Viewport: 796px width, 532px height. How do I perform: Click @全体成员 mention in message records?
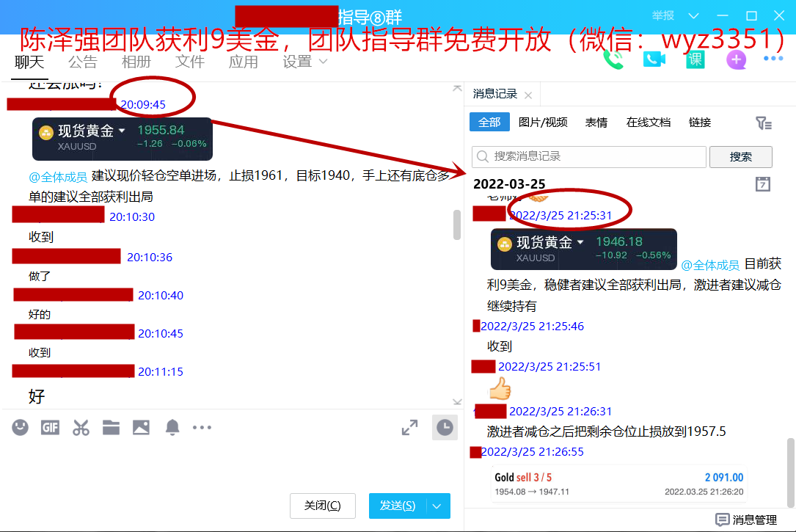[x=709, y=265]
